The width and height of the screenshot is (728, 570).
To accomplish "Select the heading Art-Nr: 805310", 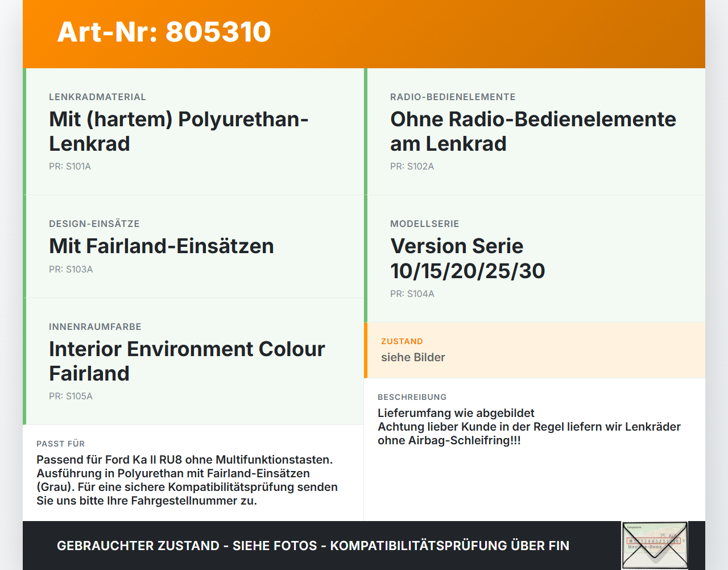I will pyautogui.click(x=164, y=32).
